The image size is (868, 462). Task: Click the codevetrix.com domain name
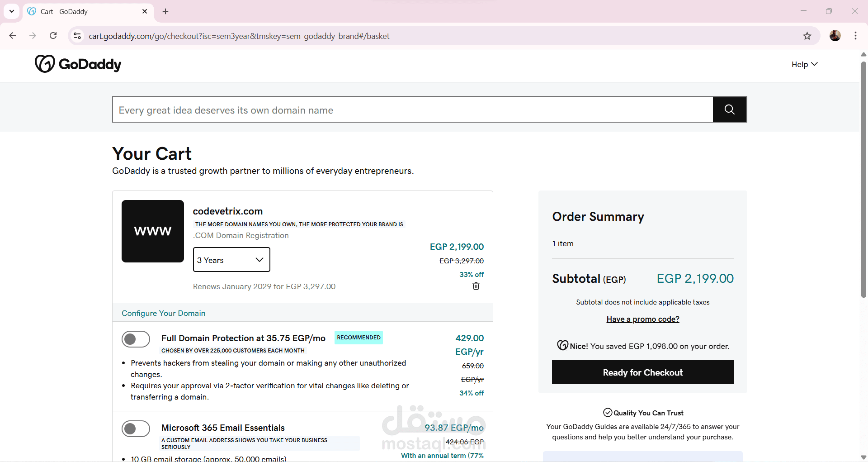227,211
